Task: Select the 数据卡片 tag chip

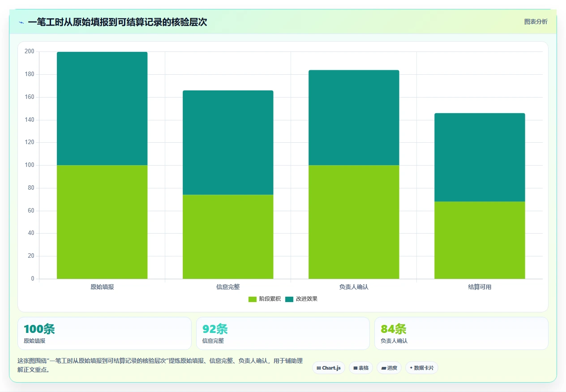Action: tap(422, 368)
